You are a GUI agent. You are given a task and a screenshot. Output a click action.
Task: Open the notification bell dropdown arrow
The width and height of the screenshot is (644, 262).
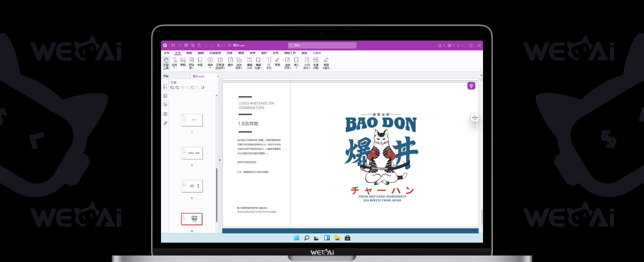pyautogui.click(x=444, y=45)
